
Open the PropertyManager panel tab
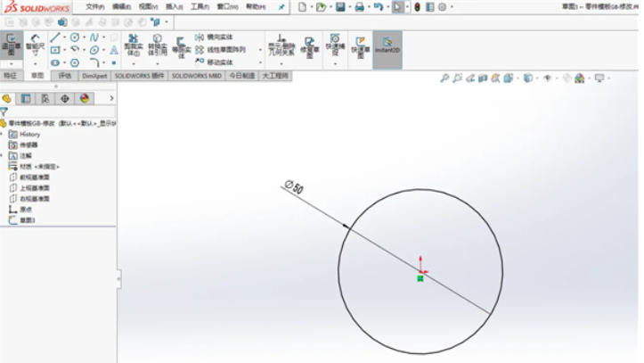[x=28, y=98]
